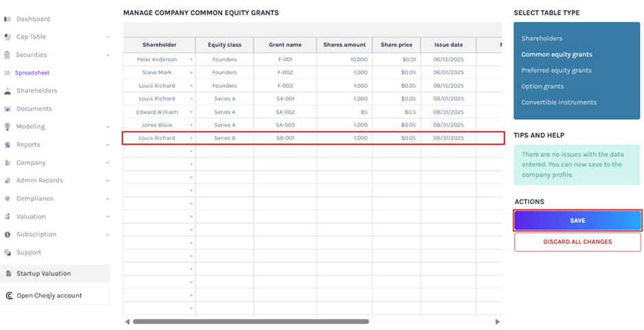Screen dimensions: 644x330
Task: Click the Company building icon
Action: pos(8,163)
